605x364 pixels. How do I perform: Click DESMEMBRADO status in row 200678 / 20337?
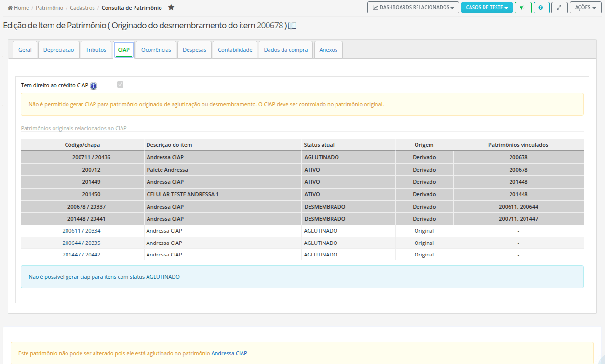tap(348, 207)
